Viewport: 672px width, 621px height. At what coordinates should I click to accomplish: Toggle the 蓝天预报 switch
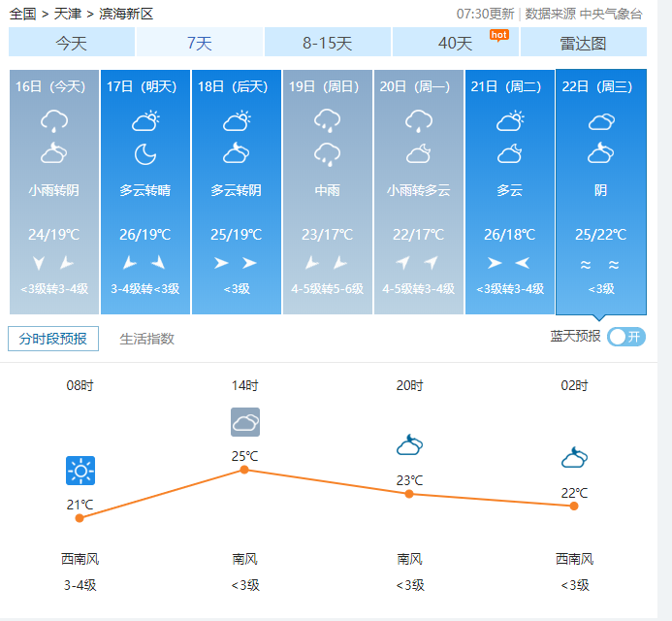click(x=626, y=337)
